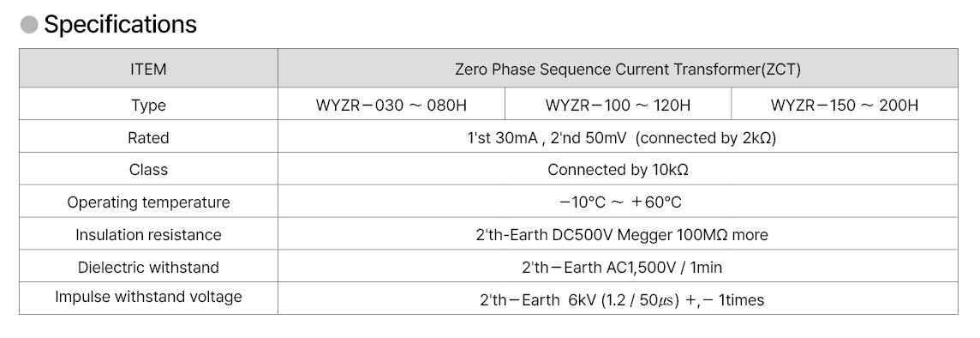Click the WYZR-150 ~ 200H cell
Screen dimensions: 980x338
(845, 104)
